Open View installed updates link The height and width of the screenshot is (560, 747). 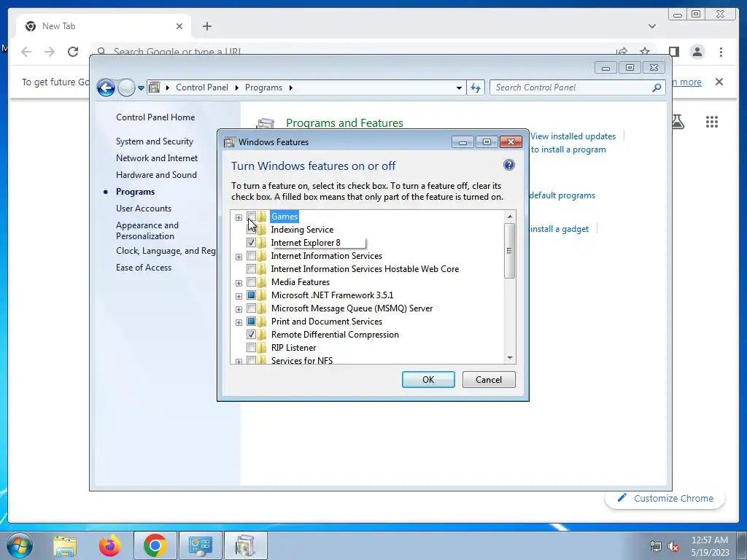pyautogui.click(x=573, y=136)
